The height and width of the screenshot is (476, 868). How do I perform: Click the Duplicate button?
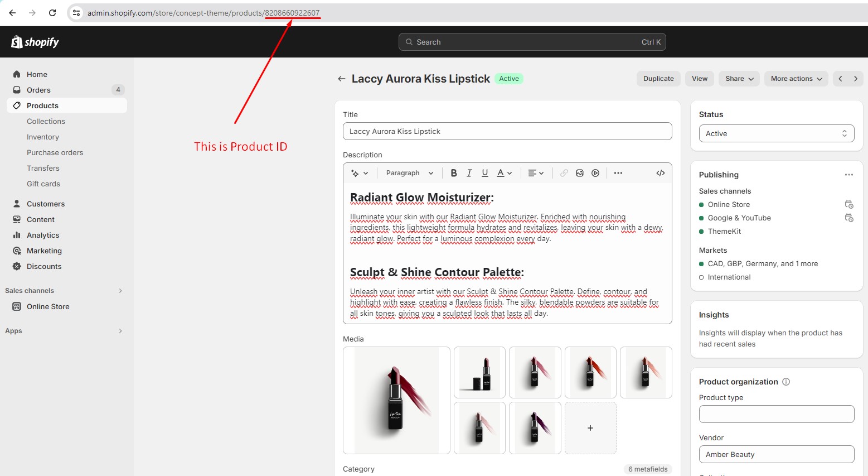point(658,79)
